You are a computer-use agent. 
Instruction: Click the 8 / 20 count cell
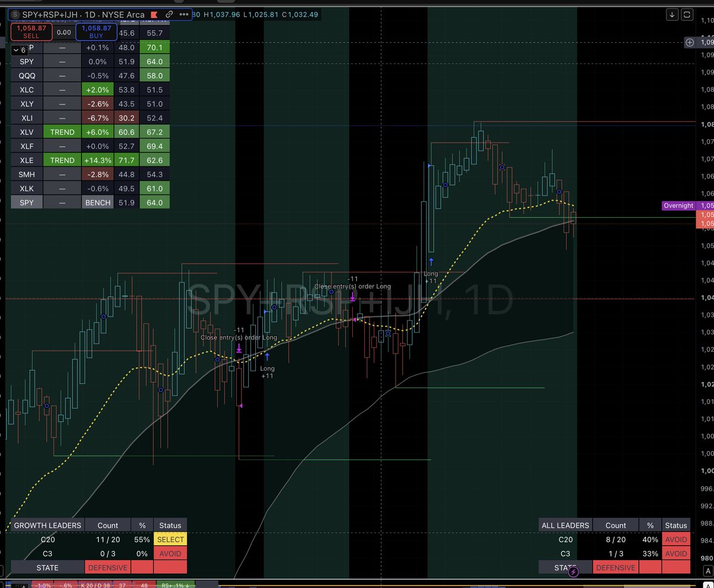616,539
